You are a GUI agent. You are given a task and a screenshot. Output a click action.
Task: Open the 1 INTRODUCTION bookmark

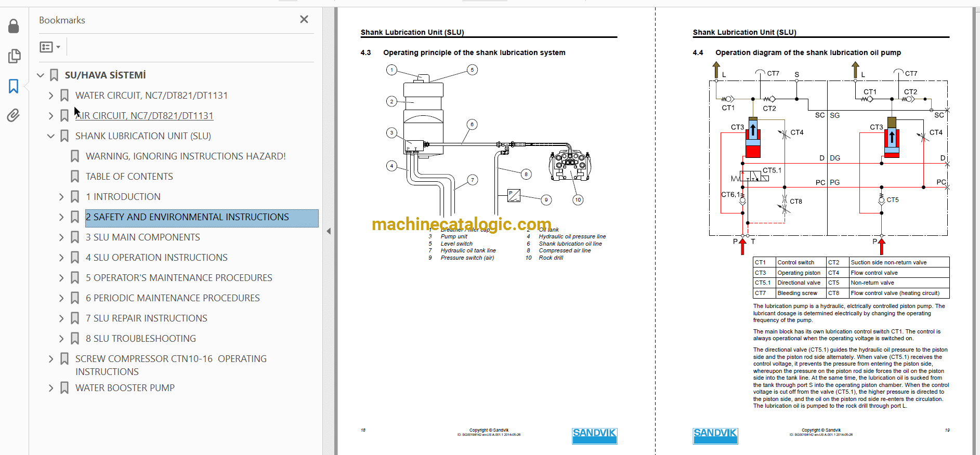[x=123, y=197]
